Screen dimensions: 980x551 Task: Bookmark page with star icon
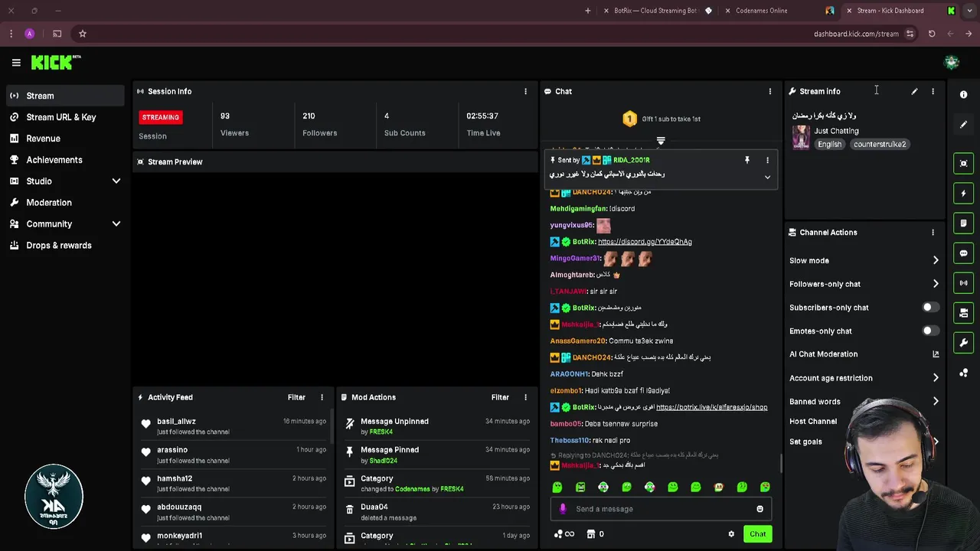tap(83, 34)
